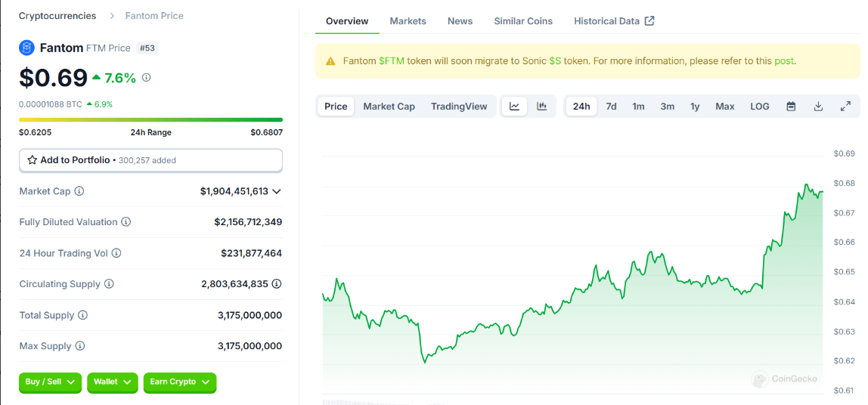Screen dimensions: 868x405
Task: Select Market Cap chart mode
Action: point(389,107)
